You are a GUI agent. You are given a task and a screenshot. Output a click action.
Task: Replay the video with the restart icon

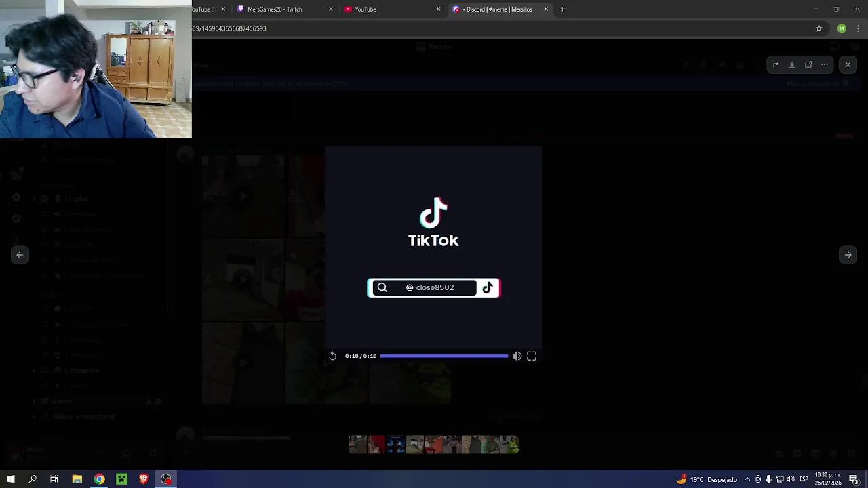click(x=332, y=356)
